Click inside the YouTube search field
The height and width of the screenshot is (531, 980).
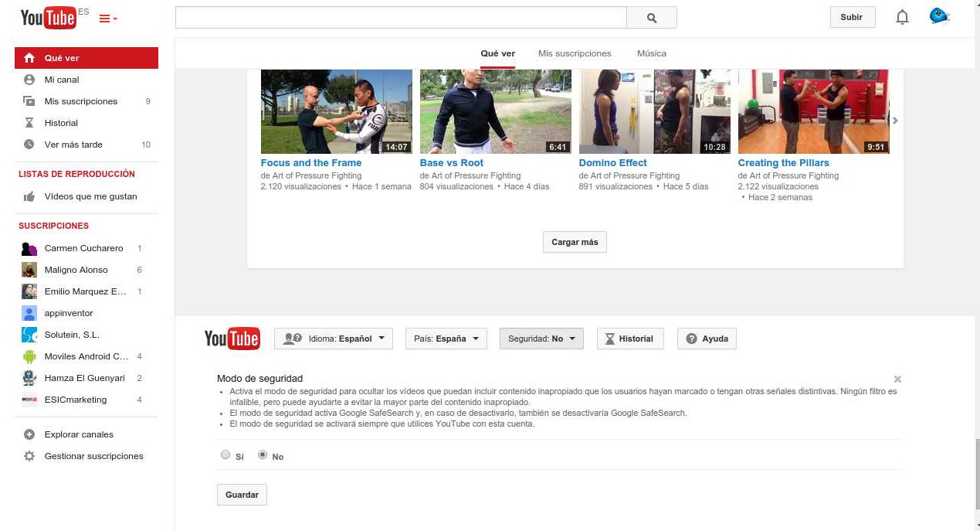click(x=400, y=18)
